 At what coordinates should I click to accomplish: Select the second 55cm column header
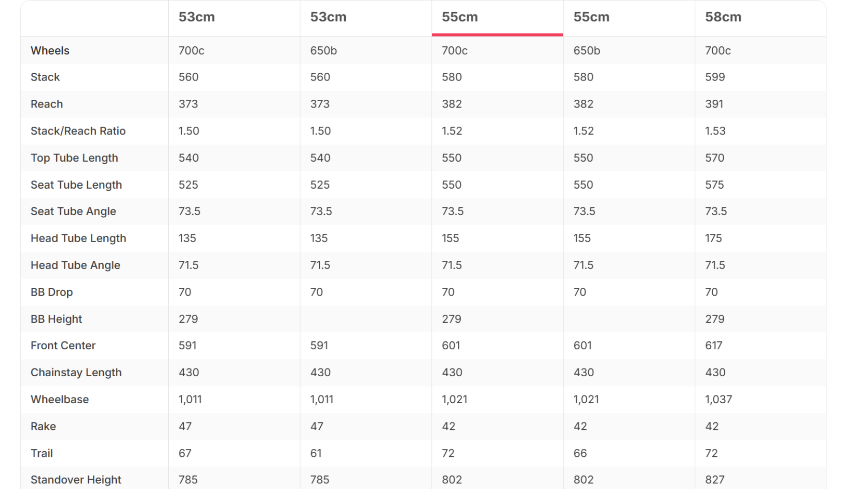(x=591, y=17)
